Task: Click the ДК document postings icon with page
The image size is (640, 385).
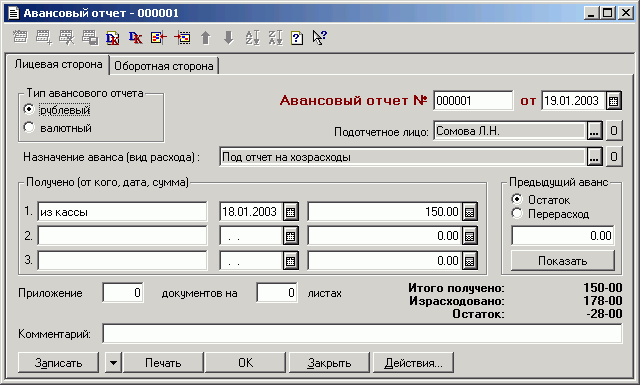Action: coord(112,38)
